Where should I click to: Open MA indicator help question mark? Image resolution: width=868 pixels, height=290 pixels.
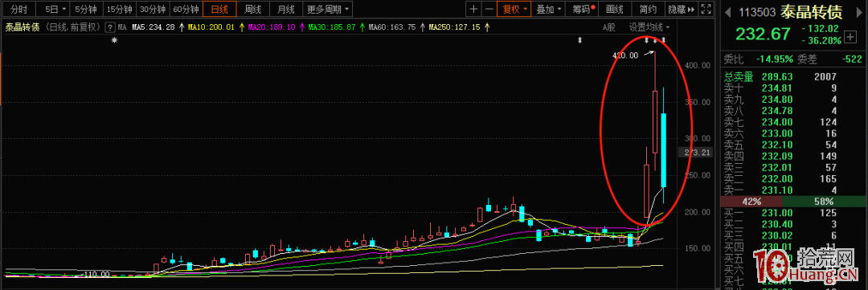click(x=109, y=27)
